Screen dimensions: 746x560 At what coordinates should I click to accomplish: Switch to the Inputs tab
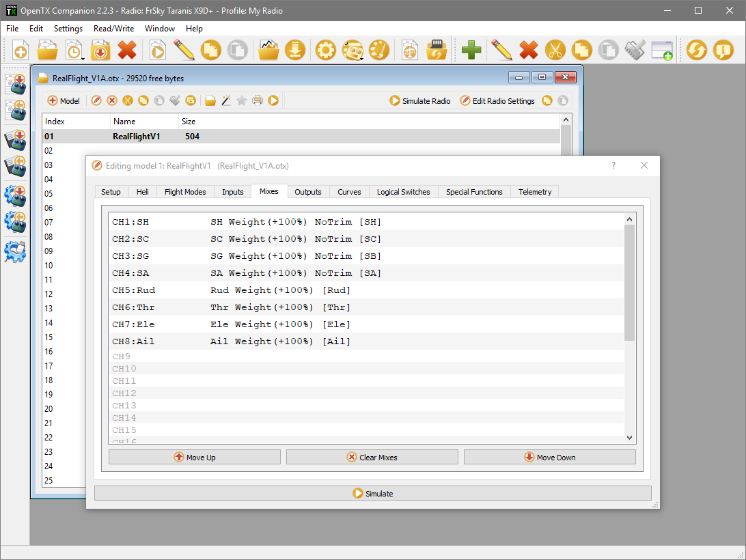(233, 192)
